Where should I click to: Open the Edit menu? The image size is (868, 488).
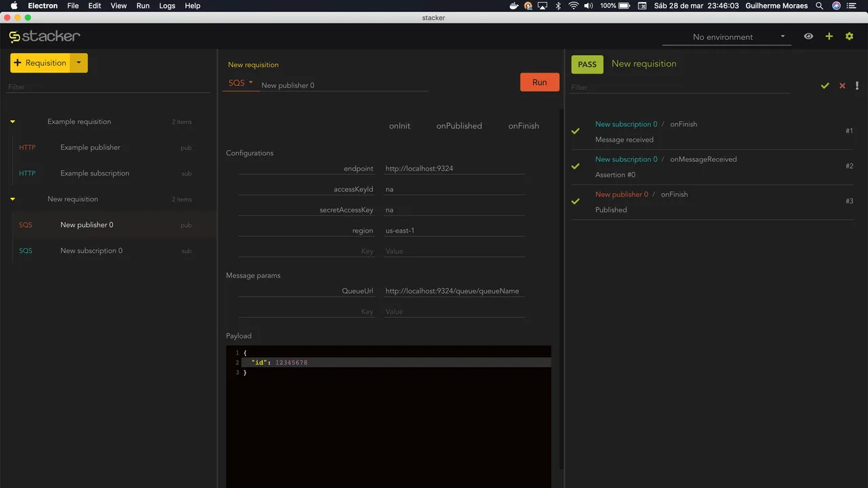coord(95,5)
